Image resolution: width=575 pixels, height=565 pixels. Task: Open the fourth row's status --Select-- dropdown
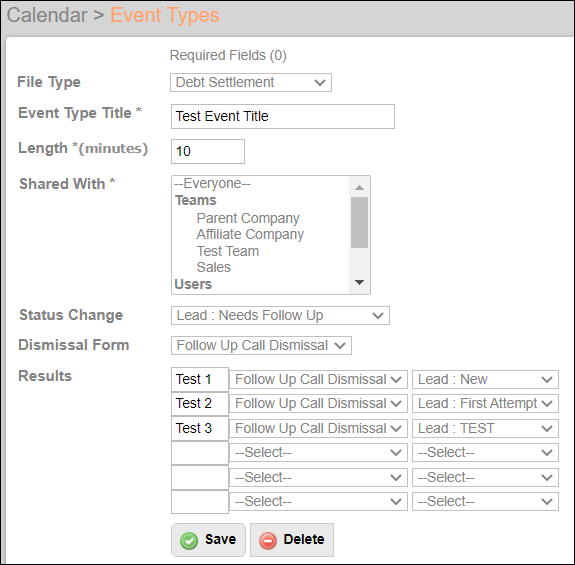point(485,452)
